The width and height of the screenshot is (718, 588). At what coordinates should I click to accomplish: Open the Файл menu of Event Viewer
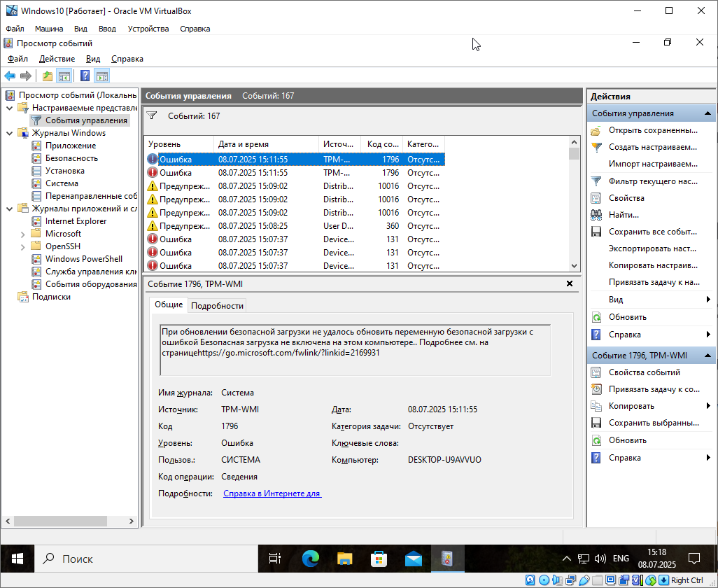click(18, 59)
